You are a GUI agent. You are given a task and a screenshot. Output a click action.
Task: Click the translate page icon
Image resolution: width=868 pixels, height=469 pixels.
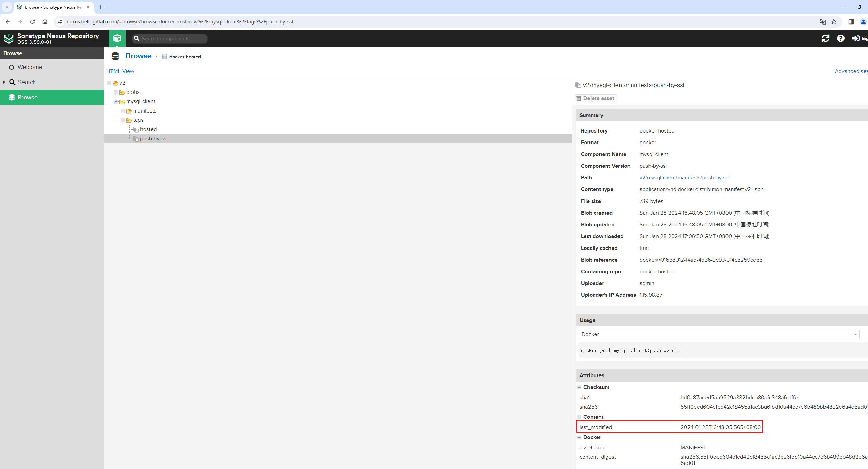pyautogui.click(x=823, y=22)
